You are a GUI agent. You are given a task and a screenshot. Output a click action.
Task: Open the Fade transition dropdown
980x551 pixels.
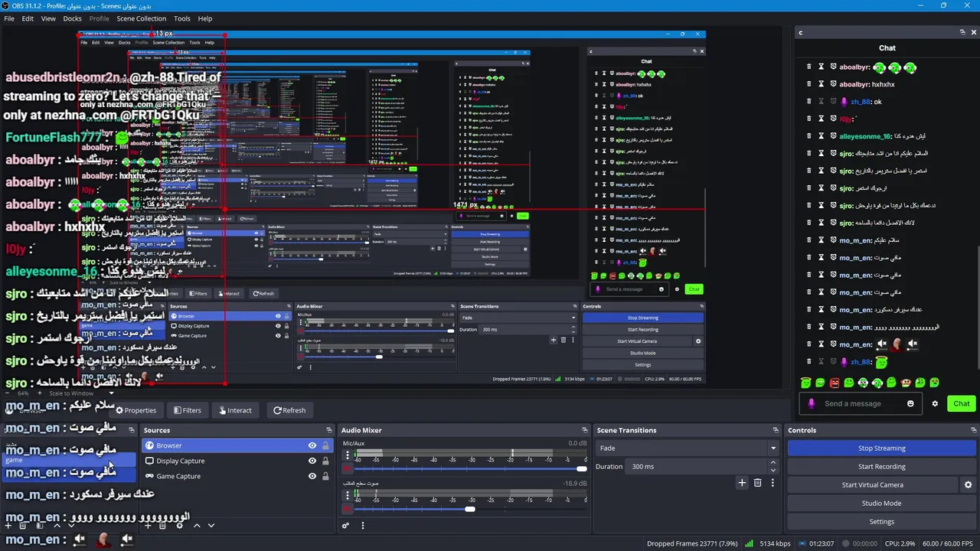tap(688, 448)
